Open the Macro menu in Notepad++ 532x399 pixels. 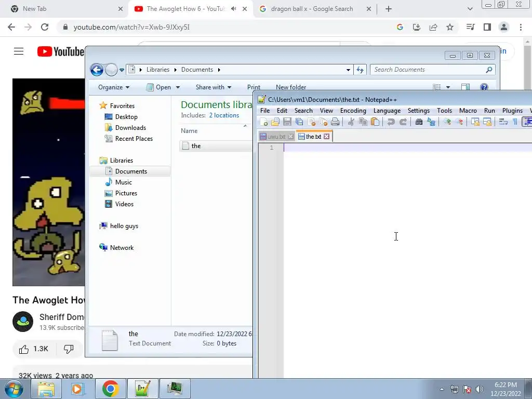[x=468, y=111]
